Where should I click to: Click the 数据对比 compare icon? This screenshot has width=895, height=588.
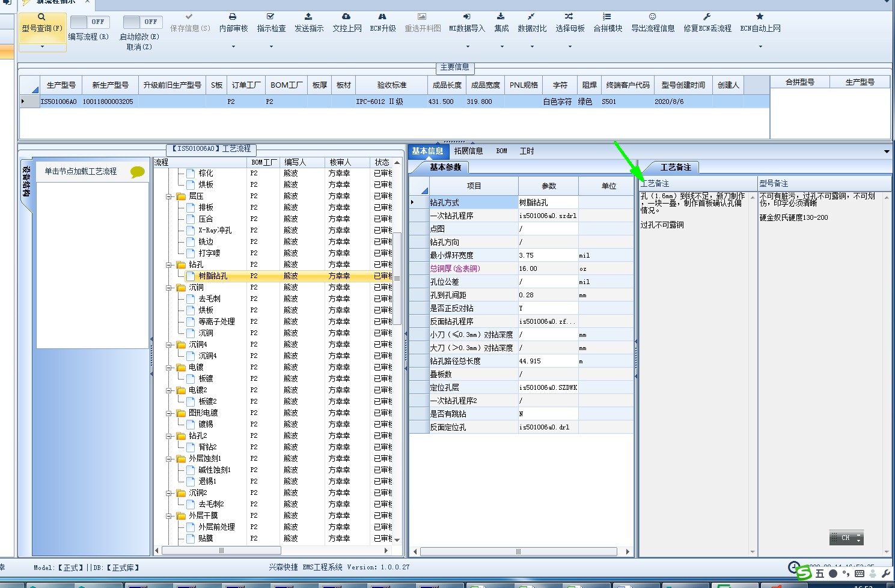[531, 17]
